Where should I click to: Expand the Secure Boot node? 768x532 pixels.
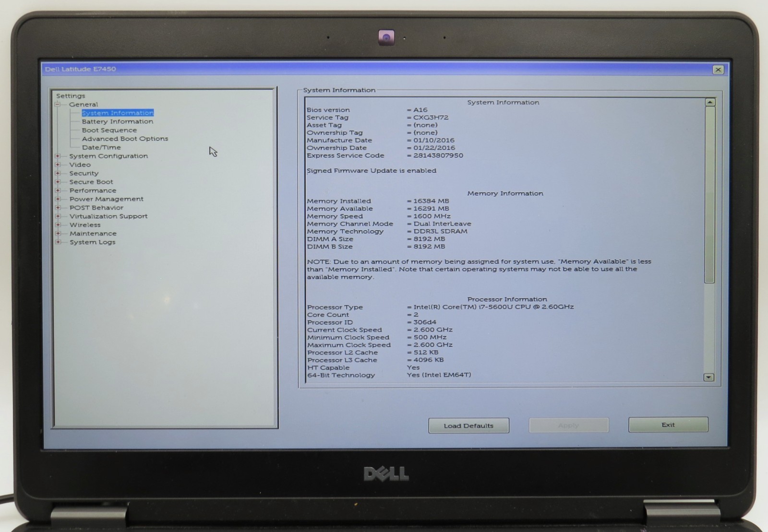coord(58,182)
